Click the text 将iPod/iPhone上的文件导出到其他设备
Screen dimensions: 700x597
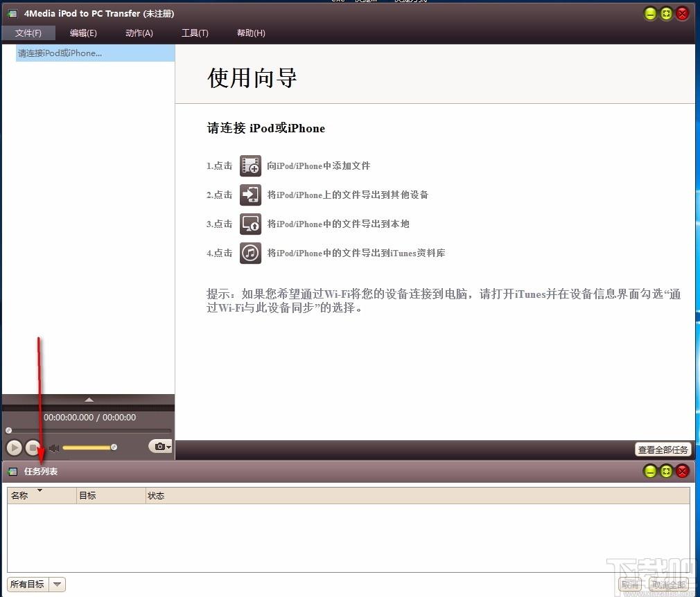[348, 195]
